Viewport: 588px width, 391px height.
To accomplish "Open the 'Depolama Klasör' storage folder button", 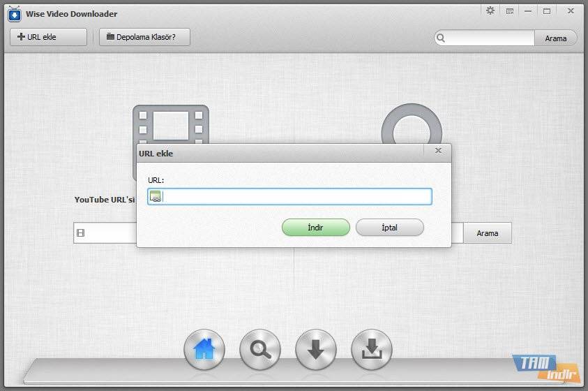I will (144, 37).
